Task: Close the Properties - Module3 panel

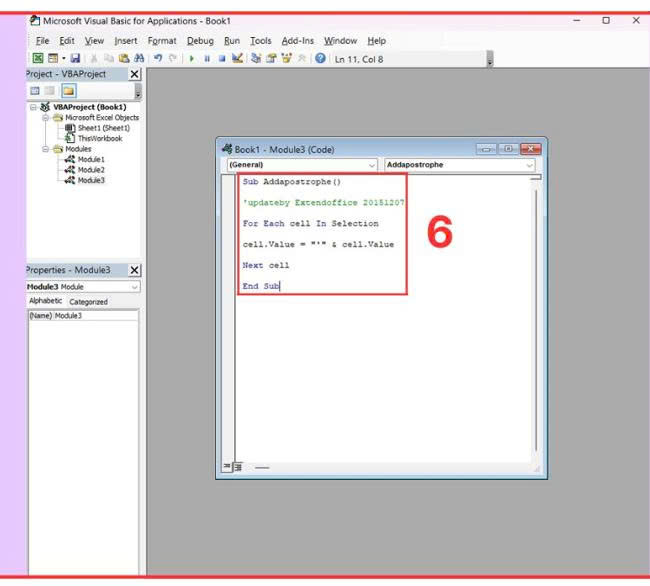Action: (x=135, y=270)
